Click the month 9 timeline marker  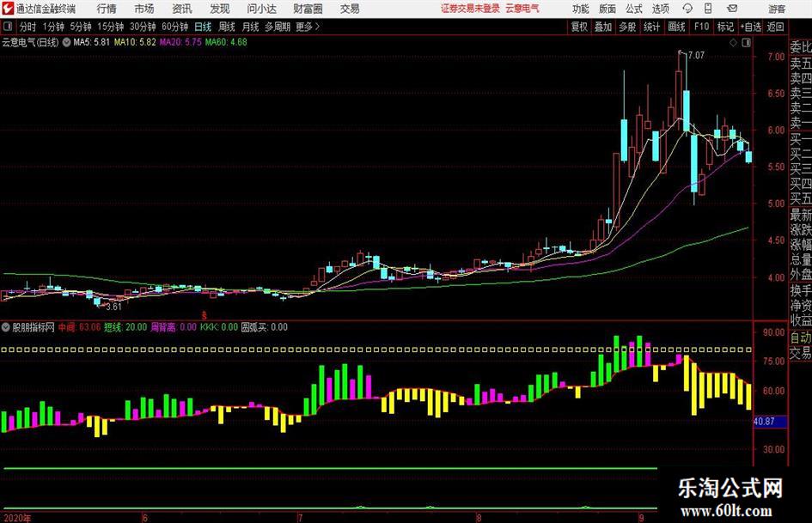(641, 518)
